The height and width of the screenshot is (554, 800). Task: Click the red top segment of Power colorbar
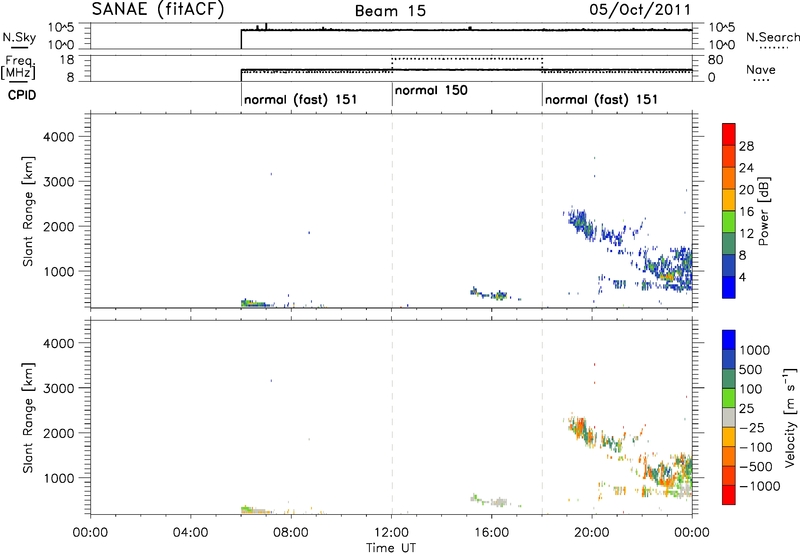point(729,135)
